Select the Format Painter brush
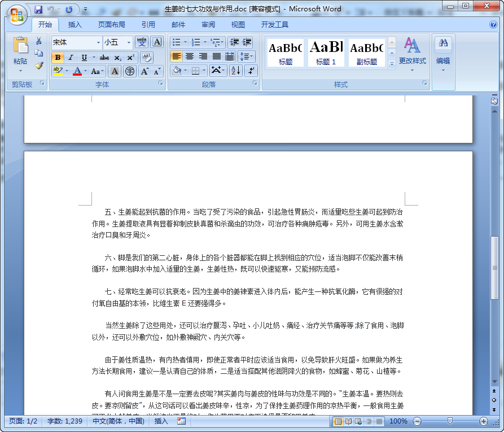Image resolution: width=504 pixels, height=432 pixels. (39, 66)
